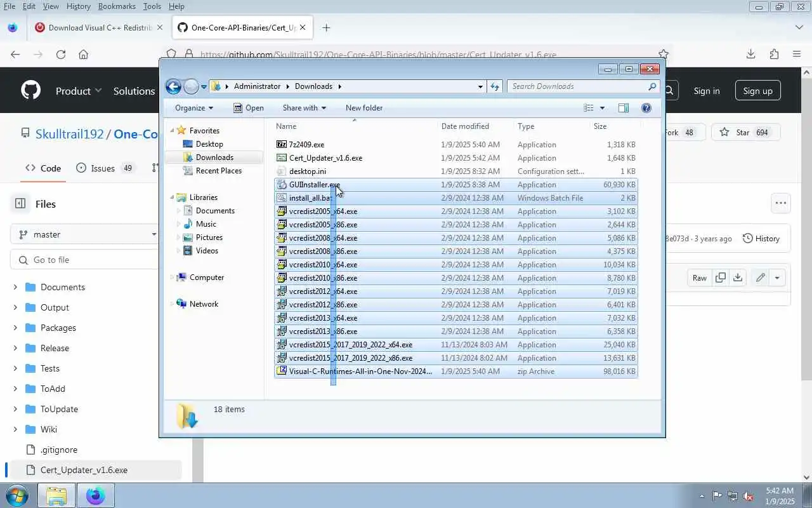Click the Raw button on GitHub
The width and height of the screenshot is (812, 508).
coord(700,277)
